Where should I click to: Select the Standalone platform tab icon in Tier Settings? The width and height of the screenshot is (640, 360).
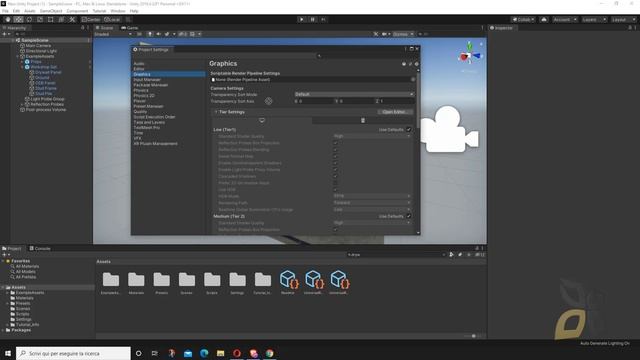(262, 120)
